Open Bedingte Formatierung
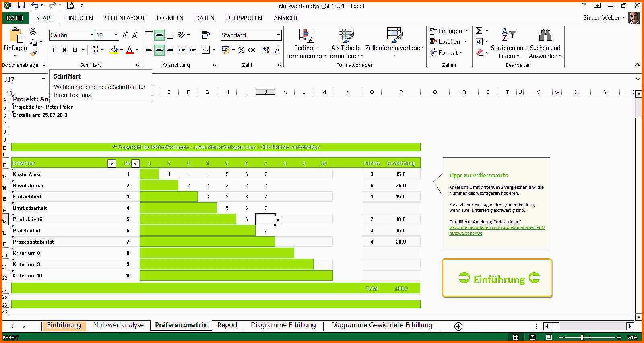This screenshot has height=343, width=644. pyautogui.click(x=306, y=43)
